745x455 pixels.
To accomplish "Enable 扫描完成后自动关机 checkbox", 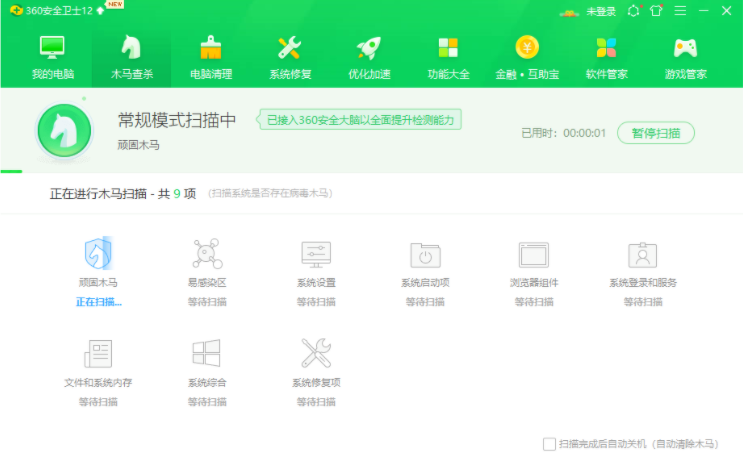I will pyautogui.click(x=549, y=444).
